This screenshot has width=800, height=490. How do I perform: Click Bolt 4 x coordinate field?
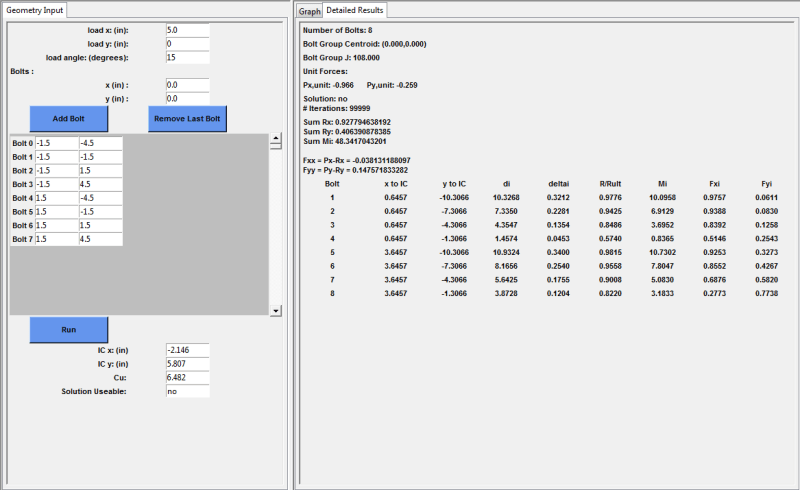[57, 198]
